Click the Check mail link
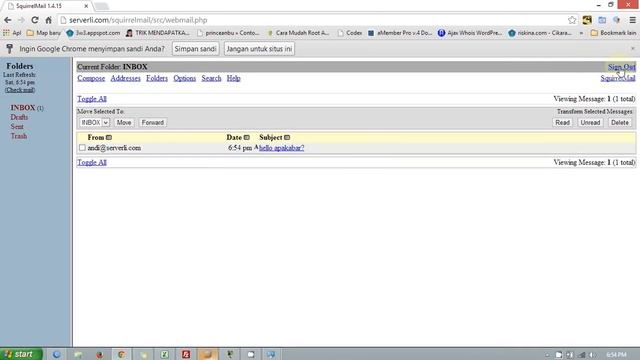The width and height of the screenshot is (640, 360). click(x=20, y=90)
